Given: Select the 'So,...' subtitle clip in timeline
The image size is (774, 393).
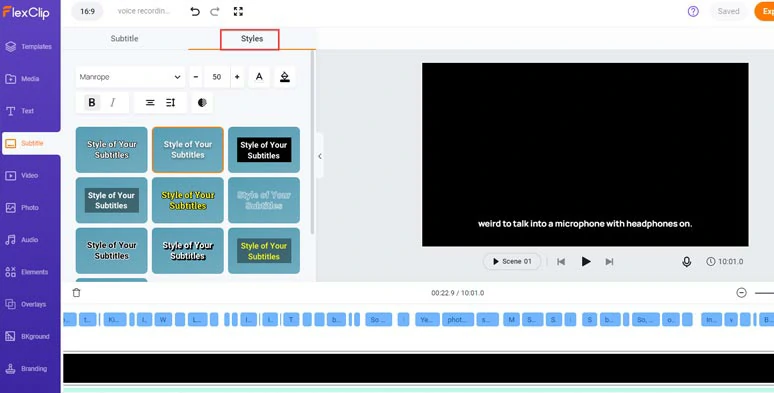Looking at the screenshot, I should 645,319.
